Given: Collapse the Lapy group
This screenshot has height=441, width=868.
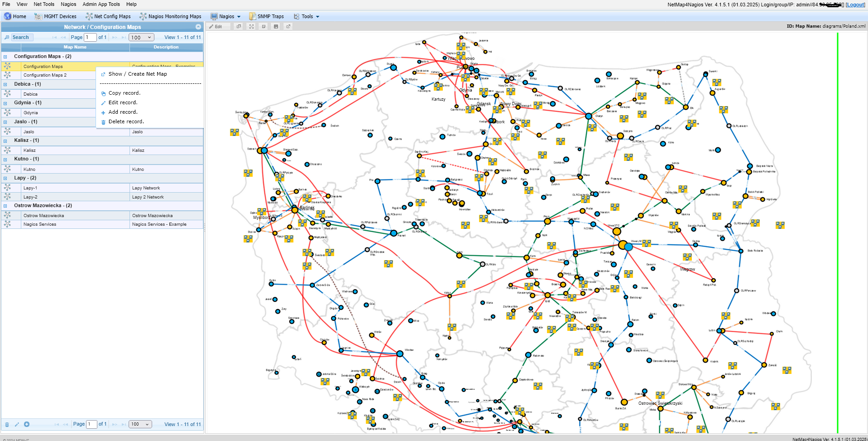Looking at the screenshot, I should (x=5, y=178).
